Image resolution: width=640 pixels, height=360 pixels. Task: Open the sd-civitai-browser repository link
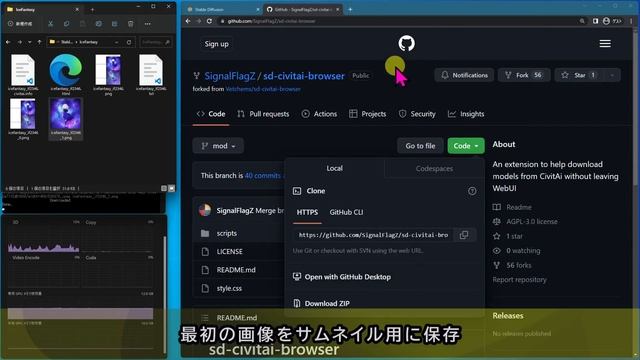point(304,76)
